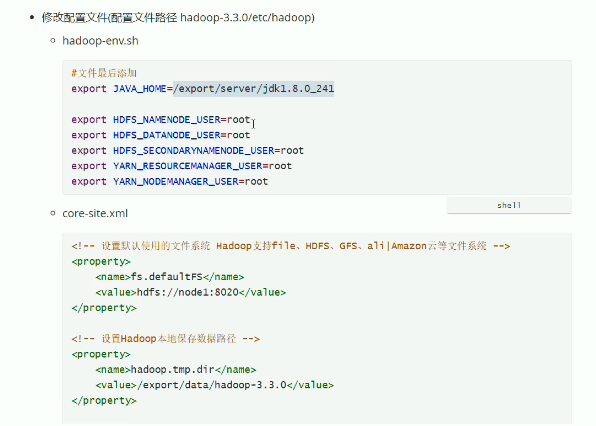The width and height of the screenshot is (596, 426).
Task: Click the HDFS_DATANODE_USER export line
Action: 161,135
